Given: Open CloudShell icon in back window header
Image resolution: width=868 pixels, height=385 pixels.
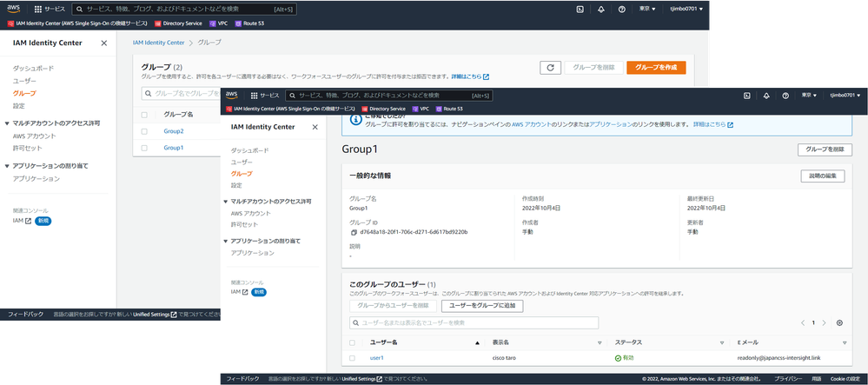Looking at the screenshot, I should tap(580, 10).
